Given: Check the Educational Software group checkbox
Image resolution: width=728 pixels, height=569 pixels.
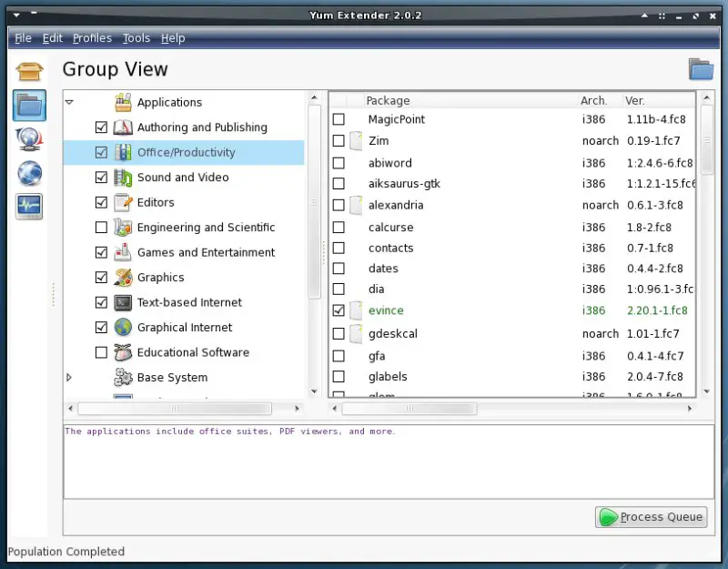Looking at the screenshot, I should click(101, 352).
